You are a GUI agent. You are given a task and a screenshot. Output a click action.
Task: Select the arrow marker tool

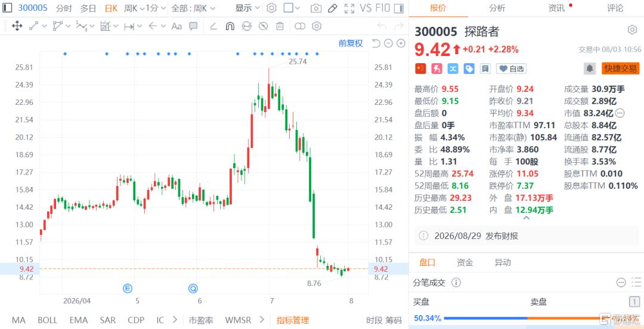coord(153,26)
